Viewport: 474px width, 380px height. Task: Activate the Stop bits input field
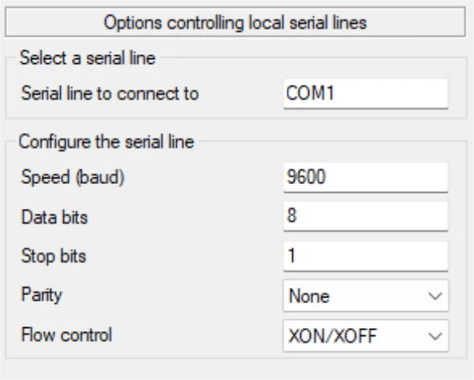click(366, 256)
